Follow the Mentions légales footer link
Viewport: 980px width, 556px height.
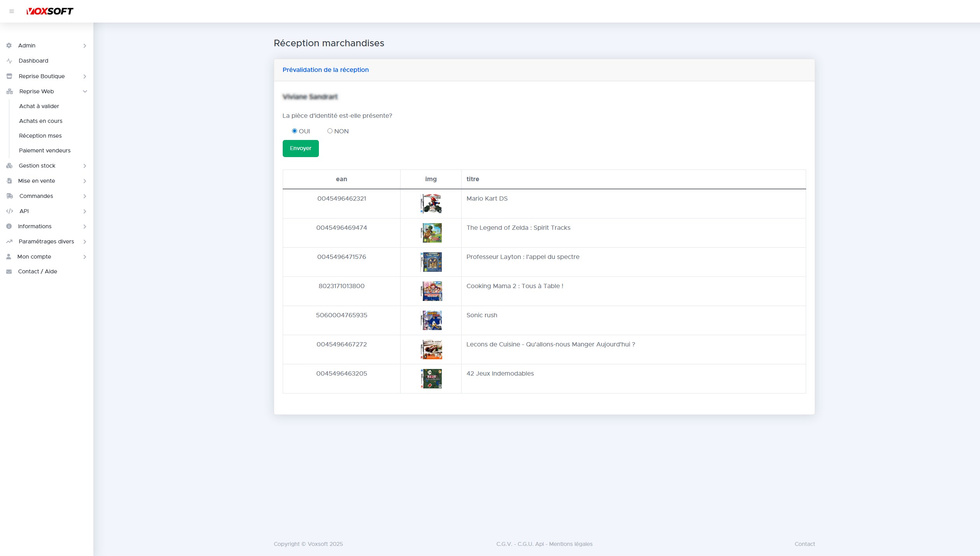click(570, 544)
